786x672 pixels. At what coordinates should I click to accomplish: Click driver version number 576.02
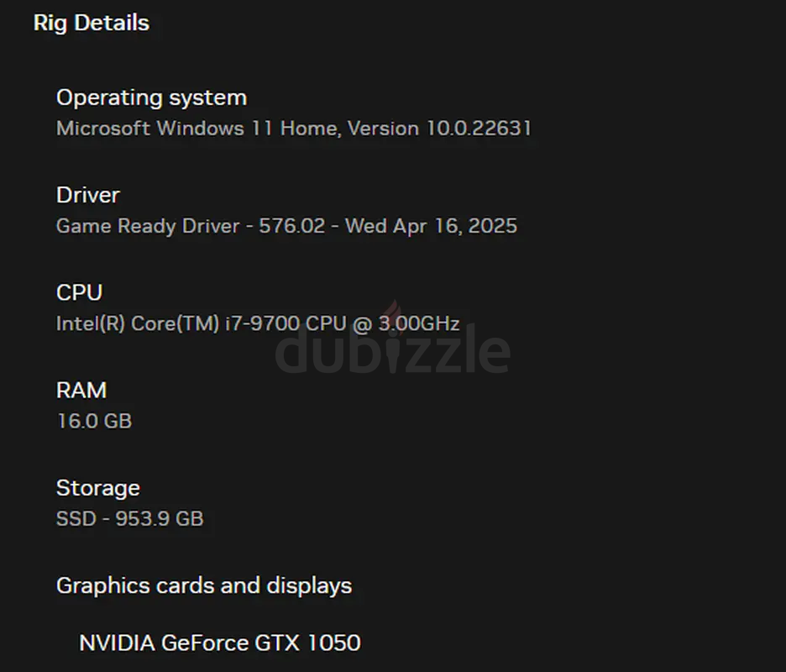point(291,226)
